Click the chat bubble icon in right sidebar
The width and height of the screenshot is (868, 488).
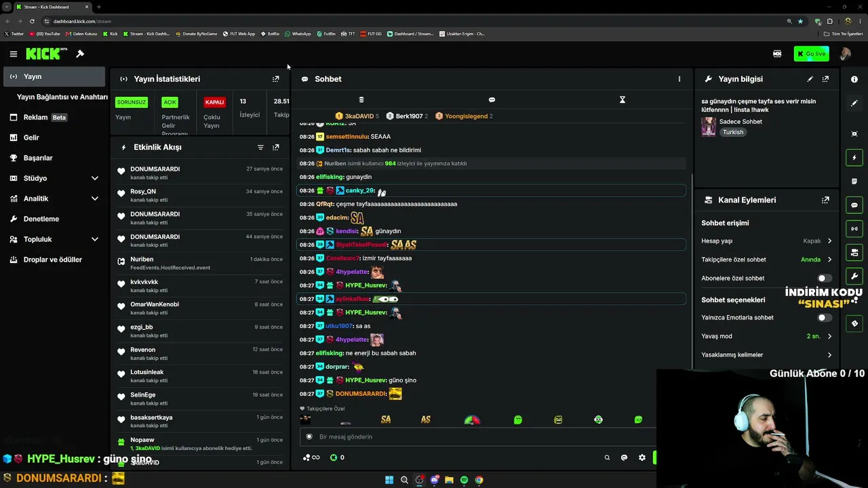(x=854, y=205)
